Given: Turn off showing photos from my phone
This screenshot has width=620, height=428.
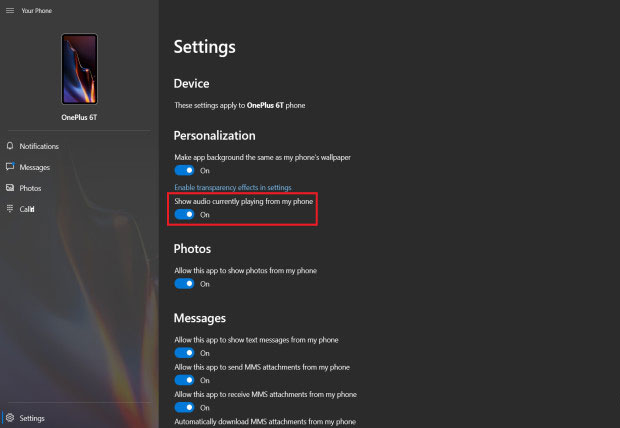Looking at the screenshot, I should 184,284.
